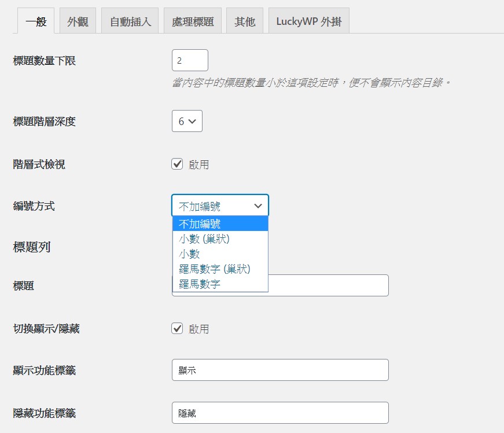Select the plain 羅馬數字 option

(x=220, y=284)
